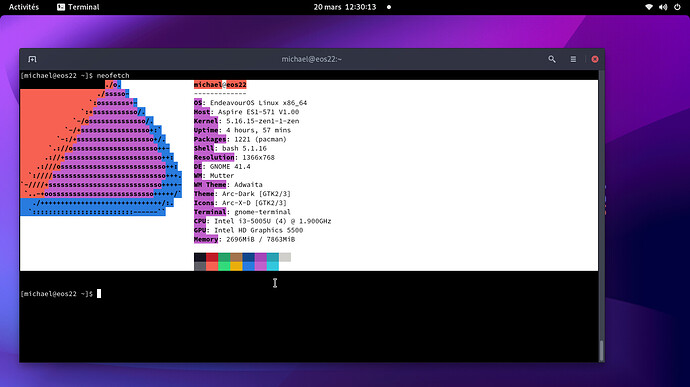Open the terminal search tool

(552, 59)
